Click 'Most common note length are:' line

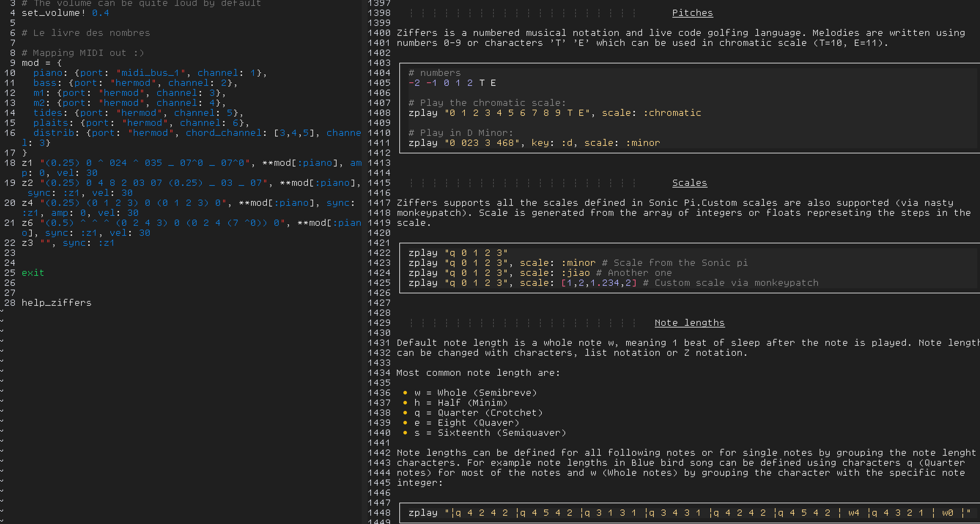pos(479,373)
